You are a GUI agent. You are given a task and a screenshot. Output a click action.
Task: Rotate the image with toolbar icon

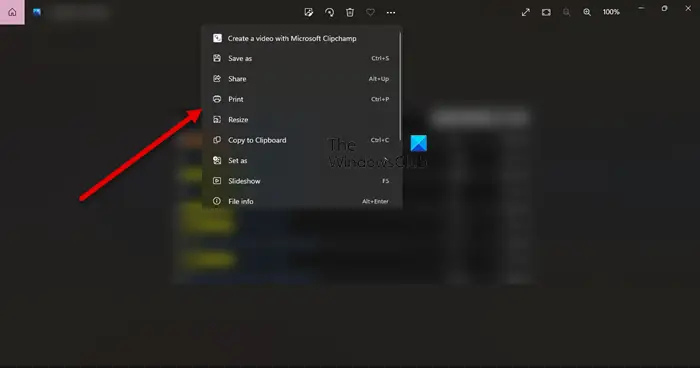pyautogui.click(x=329, y=12)
